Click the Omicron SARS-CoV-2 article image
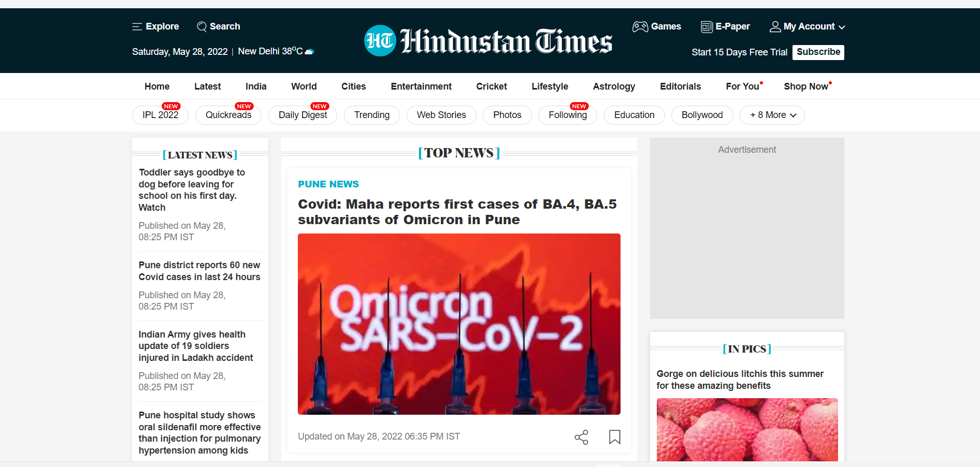This screenshot has height=467, width=980. click(459, 324)
